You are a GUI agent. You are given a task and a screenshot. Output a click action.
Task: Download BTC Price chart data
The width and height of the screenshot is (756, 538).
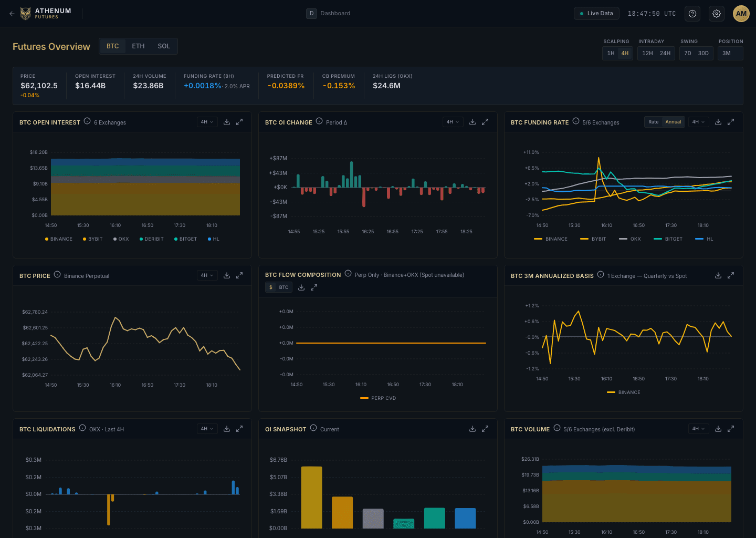coord(227,275)
